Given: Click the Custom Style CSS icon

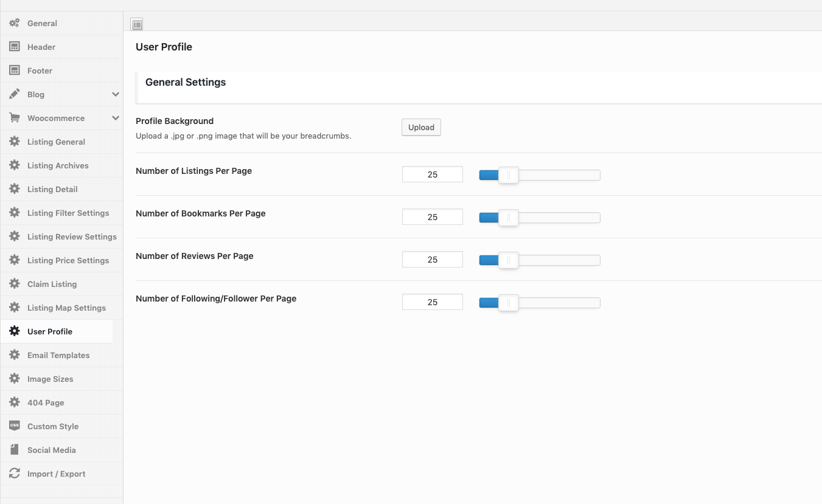Looking at the screenshot, I should (x=15, y=426).
